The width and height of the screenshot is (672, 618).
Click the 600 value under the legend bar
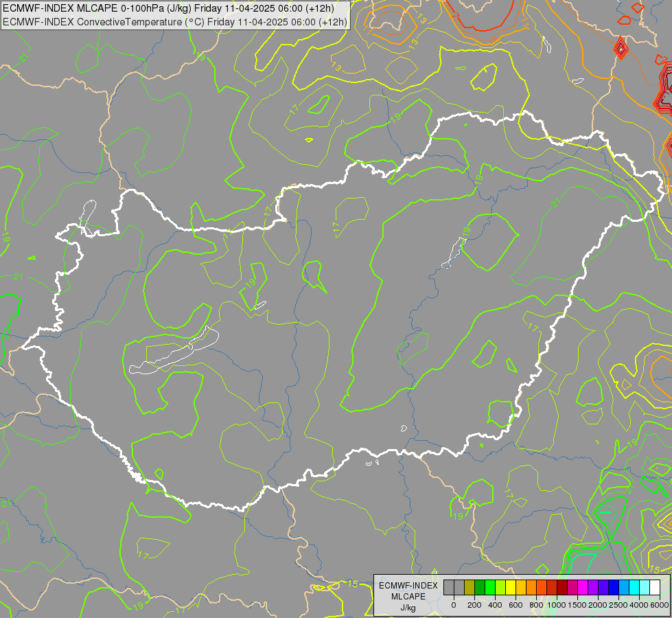point(515,605)
